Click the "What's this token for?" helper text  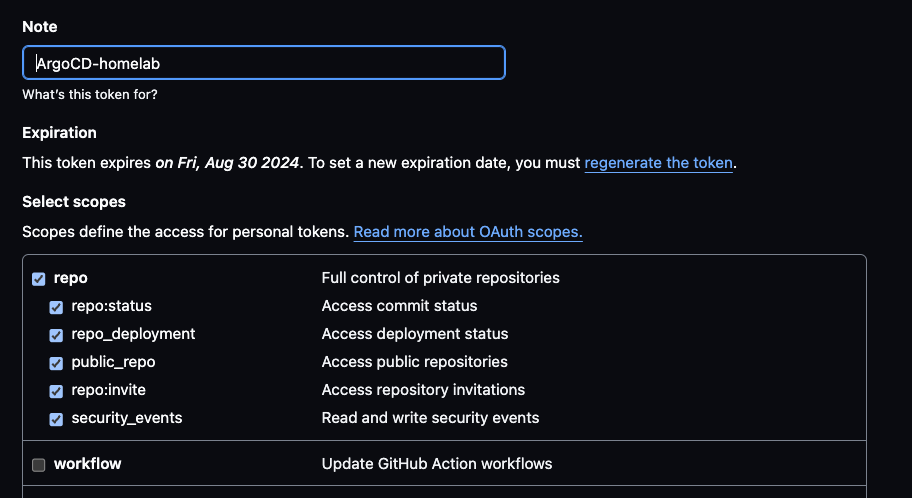[90, 95]
